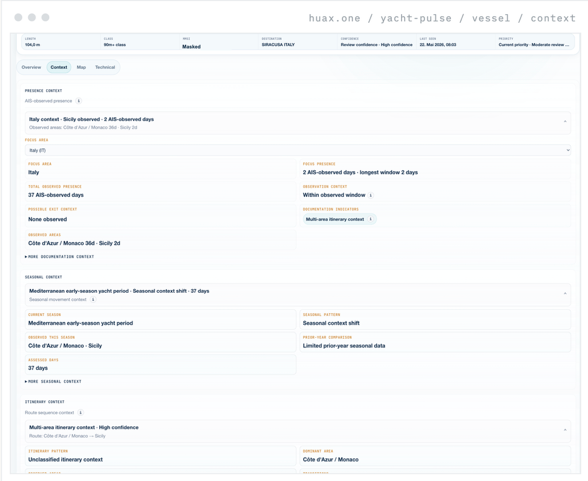Collapse the Italy context presence card chevron
The width and height of the screenshot is (588, 481).
[565, 121]
